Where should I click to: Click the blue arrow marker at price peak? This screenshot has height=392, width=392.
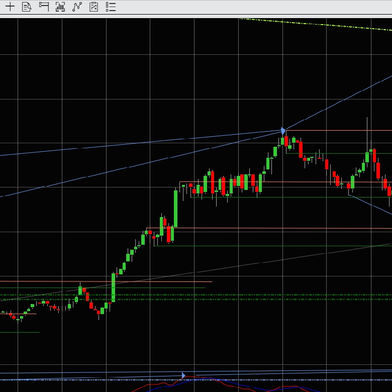[283, 131]
